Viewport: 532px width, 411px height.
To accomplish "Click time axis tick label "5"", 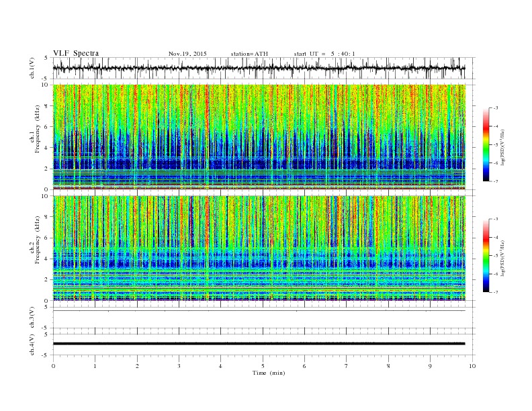I will [263, 366].
